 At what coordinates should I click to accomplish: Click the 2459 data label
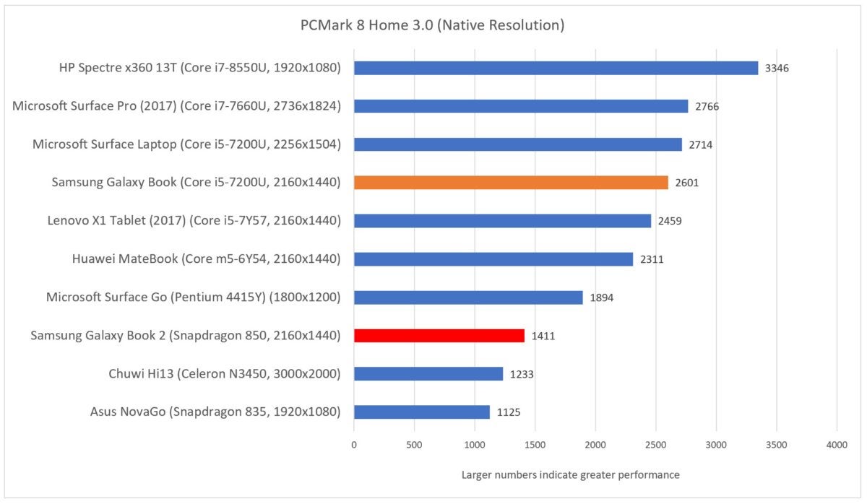(670, 222)
